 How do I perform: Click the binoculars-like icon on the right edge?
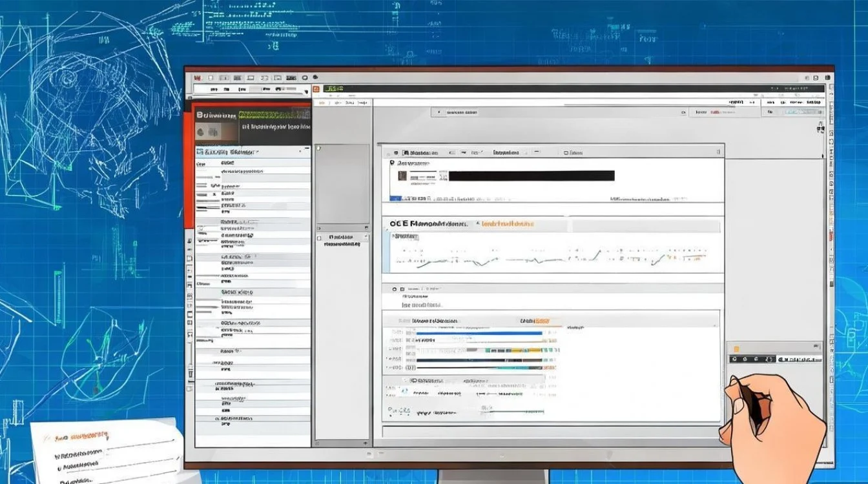[821, 126]
